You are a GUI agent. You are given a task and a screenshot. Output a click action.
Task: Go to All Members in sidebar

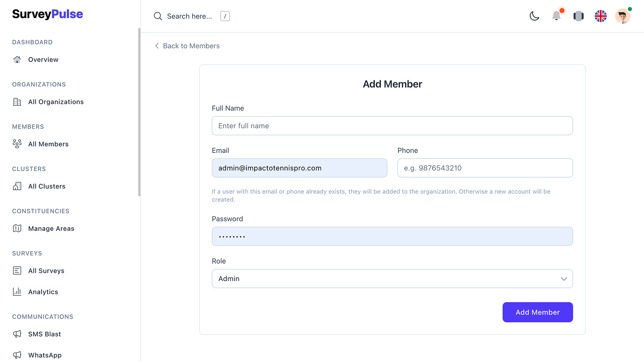48,144
